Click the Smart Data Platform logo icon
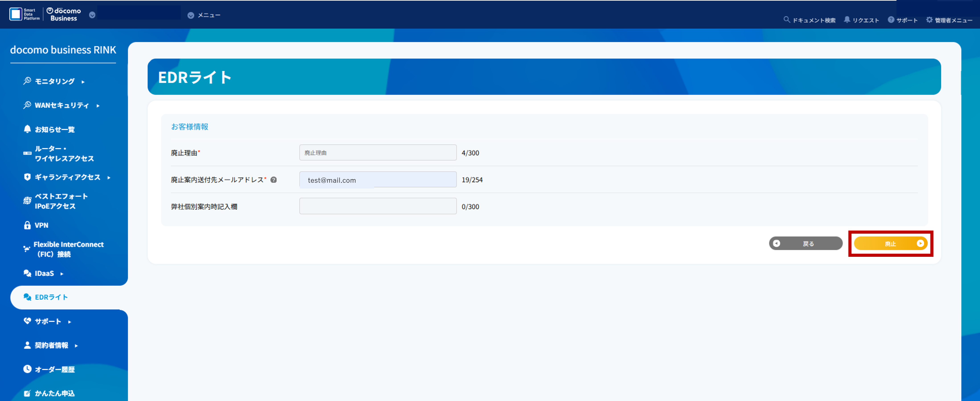Image resolution: width=980 pixels, height=401 pixels. 16,14
